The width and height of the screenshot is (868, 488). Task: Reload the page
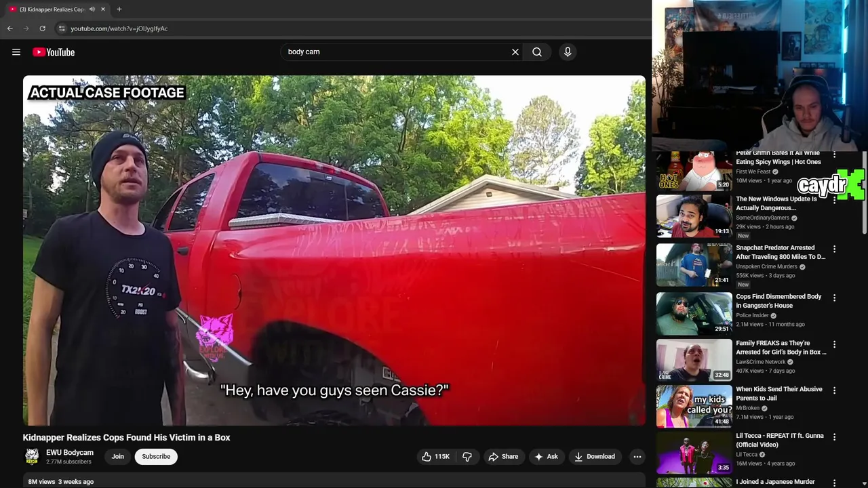point(43,28)
